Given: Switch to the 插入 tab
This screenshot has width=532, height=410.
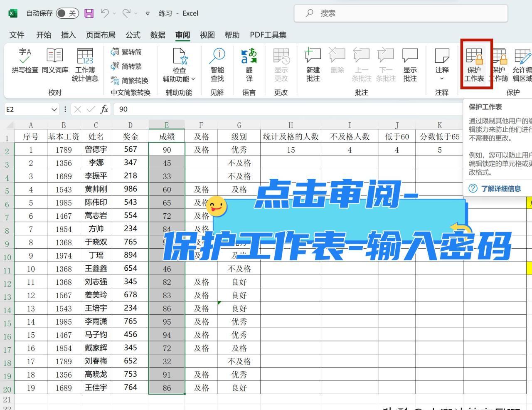Looking at the screenshot, I should [69, 35].
